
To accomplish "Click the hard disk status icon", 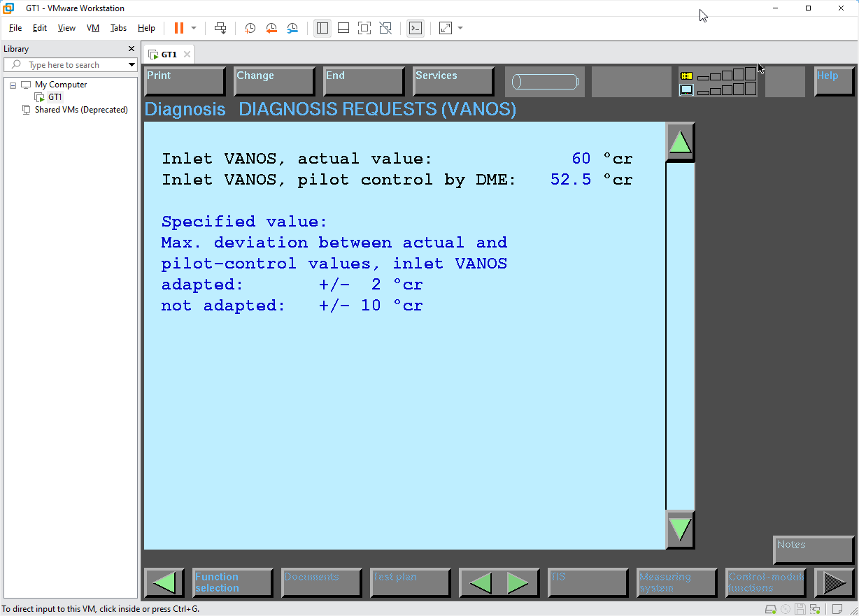I will point(769,609).
